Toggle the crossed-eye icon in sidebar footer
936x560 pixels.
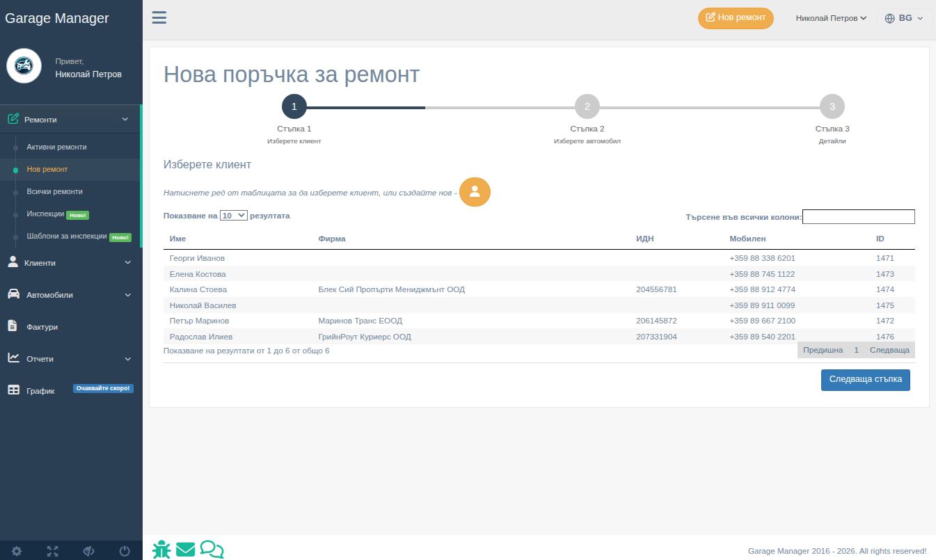click(88, 551)
